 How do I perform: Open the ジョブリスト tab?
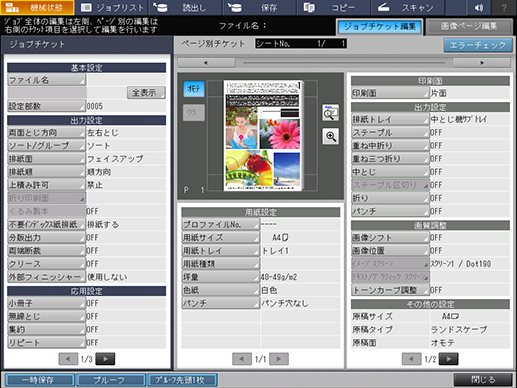coord(112,7)
